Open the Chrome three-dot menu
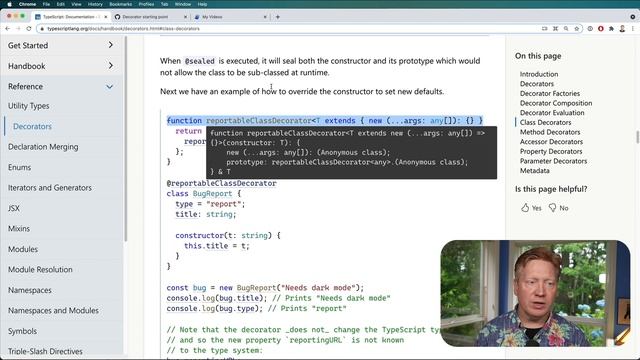 coord(633,29)
